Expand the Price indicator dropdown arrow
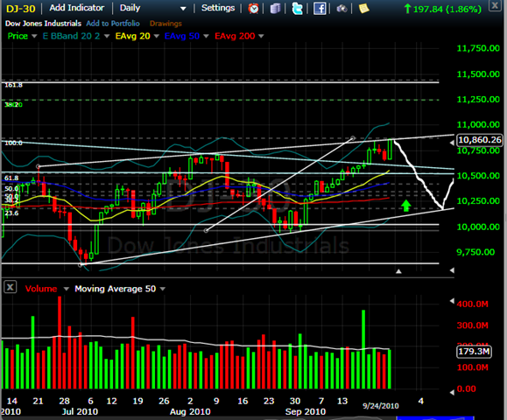The height and width of the screenshot is (420, 507). tap(34, 36)
